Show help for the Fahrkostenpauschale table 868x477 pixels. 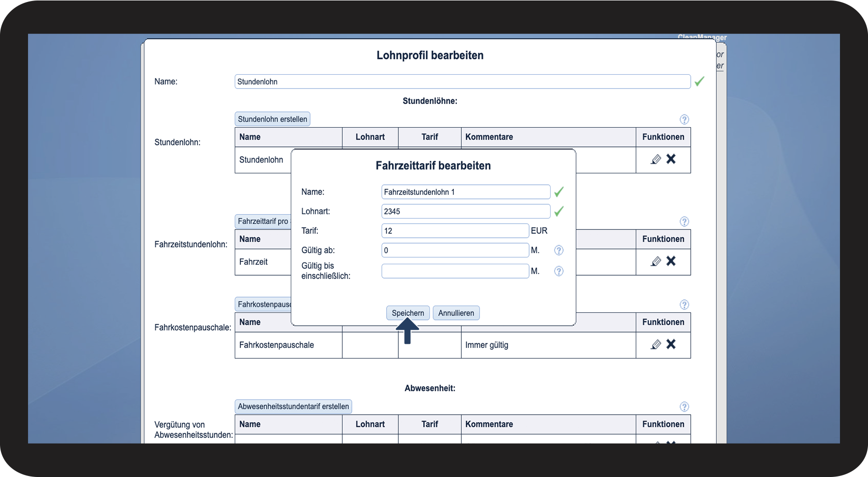point(684,305)
